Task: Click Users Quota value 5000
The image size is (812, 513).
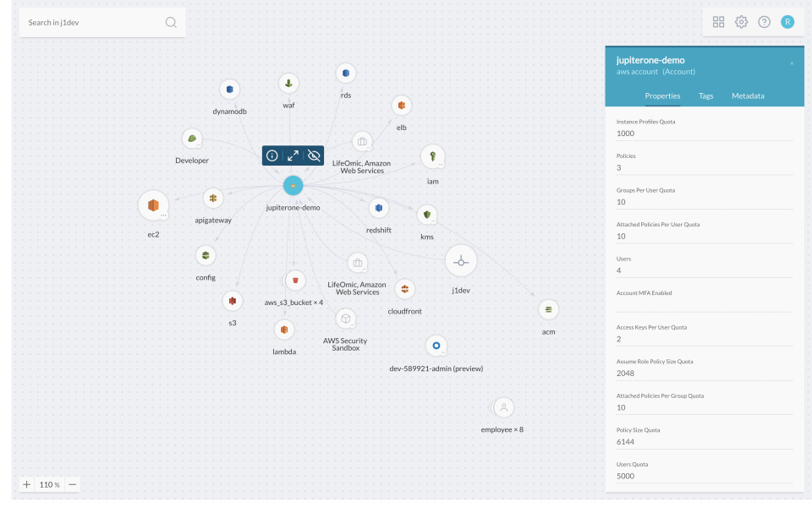Action: point(626,476)
